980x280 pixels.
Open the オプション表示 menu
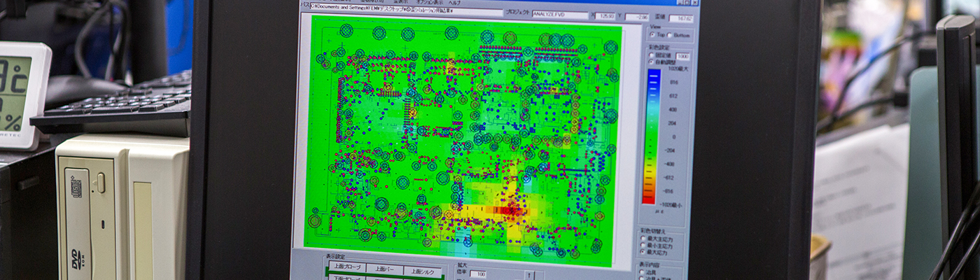coord(430,2)
